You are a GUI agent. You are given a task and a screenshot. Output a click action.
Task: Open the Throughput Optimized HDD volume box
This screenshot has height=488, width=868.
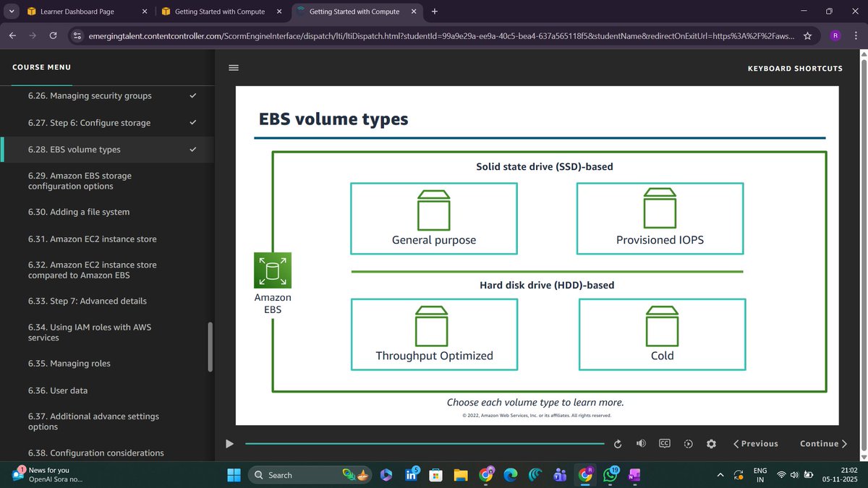pos(434,334)
